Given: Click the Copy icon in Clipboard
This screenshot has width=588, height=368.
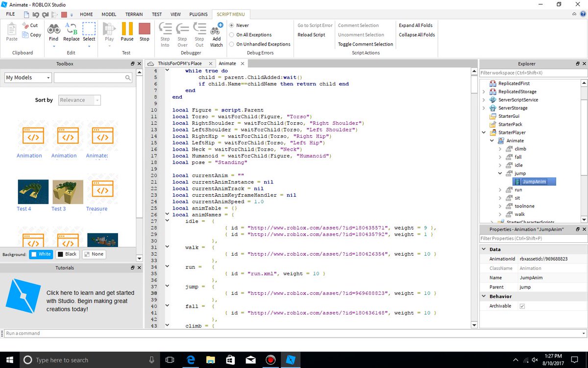Looking at the screenshot, I should pos(24,35).
